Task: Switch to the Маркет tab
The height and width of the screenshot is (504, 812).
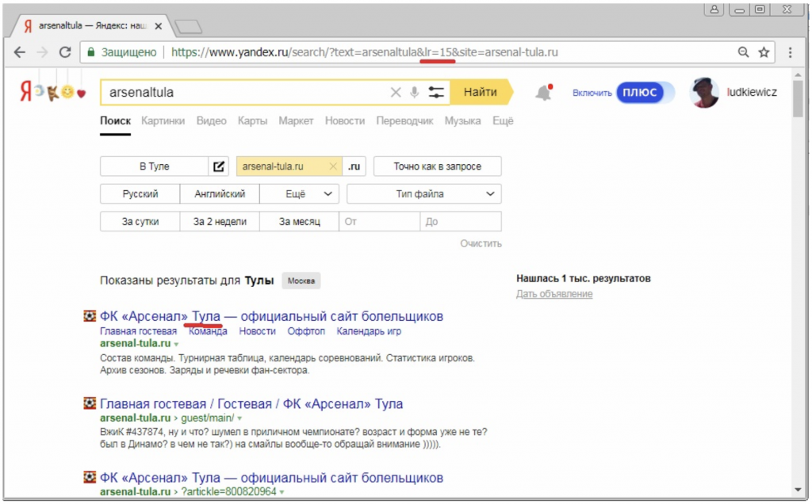Action: click(x=296, y=120)
